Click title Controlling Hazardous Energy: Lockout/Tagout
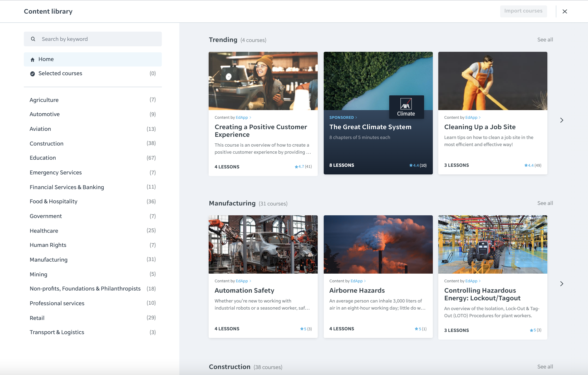Viewport: 588px width, 375px height. [x=482, y=294]
